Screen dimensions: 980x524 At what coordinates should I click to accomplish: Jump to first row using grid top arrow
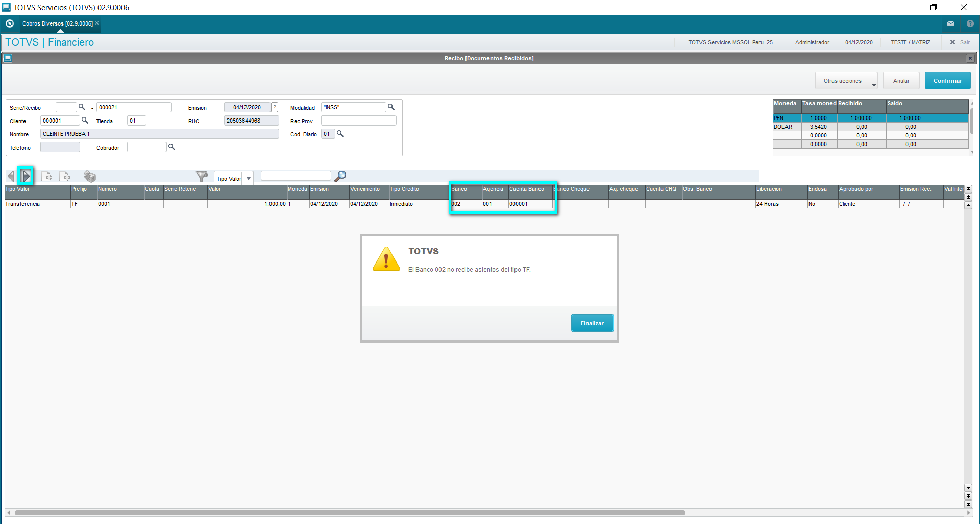[x=968, y=189]
